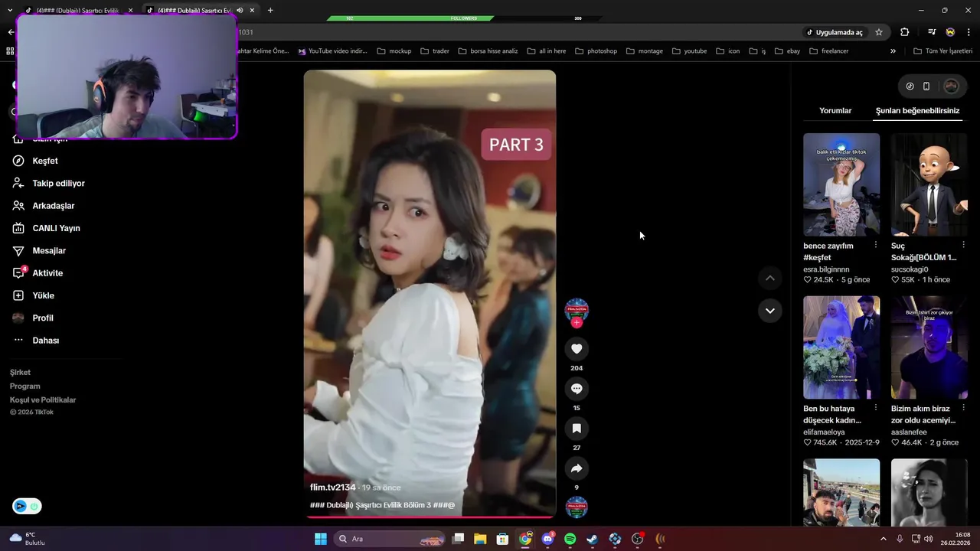Click the browser back arrow
The height and width of the screenshot is (551, 980).
(x=11, y=32)
